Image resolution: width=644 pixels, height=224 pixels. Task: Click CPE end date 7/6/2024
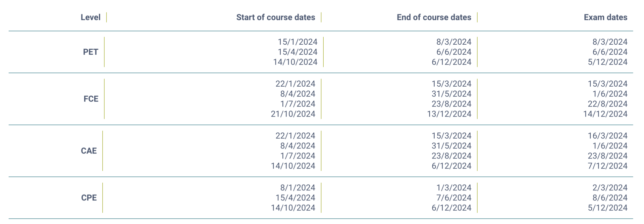coord(454,198)
